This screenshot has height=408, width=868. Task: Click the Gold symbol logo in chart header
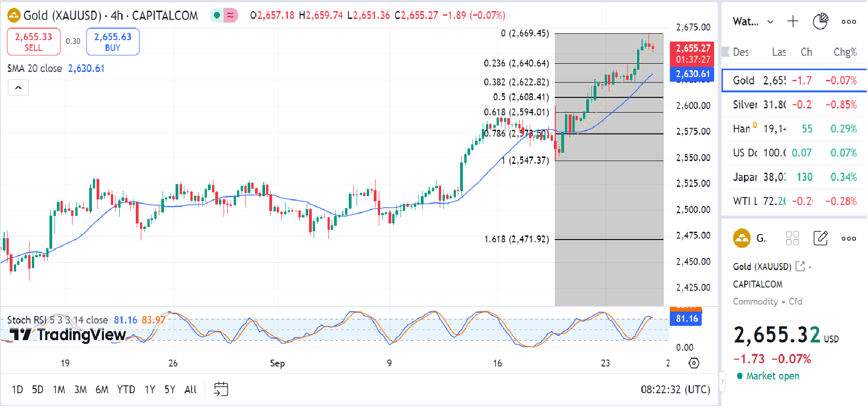(14, 16)
